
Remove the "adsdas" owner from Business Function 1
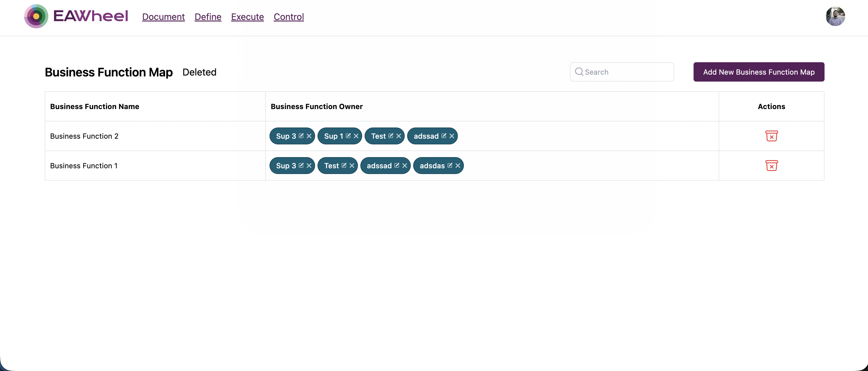tap(458, 166)
